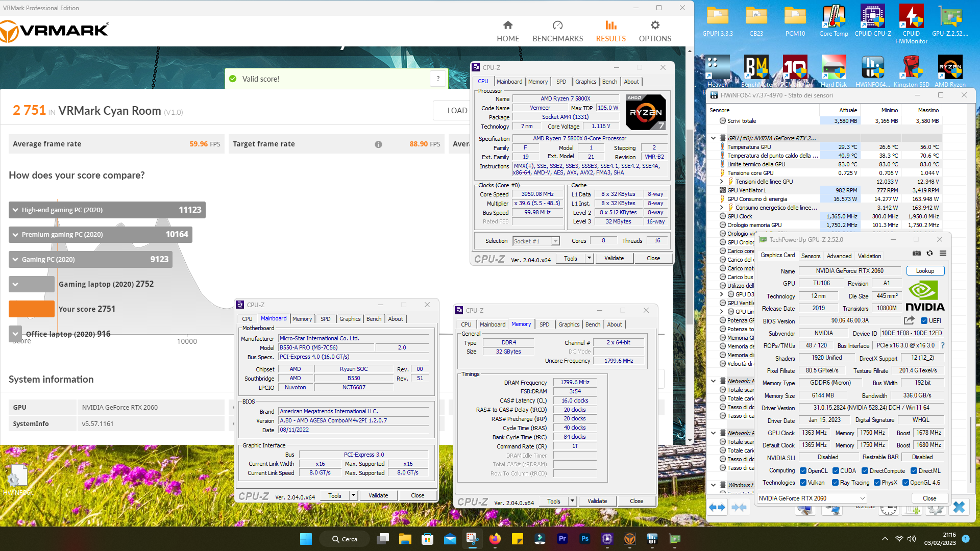
Task: Open Windows Start menu
Action: tap(306, 539)
